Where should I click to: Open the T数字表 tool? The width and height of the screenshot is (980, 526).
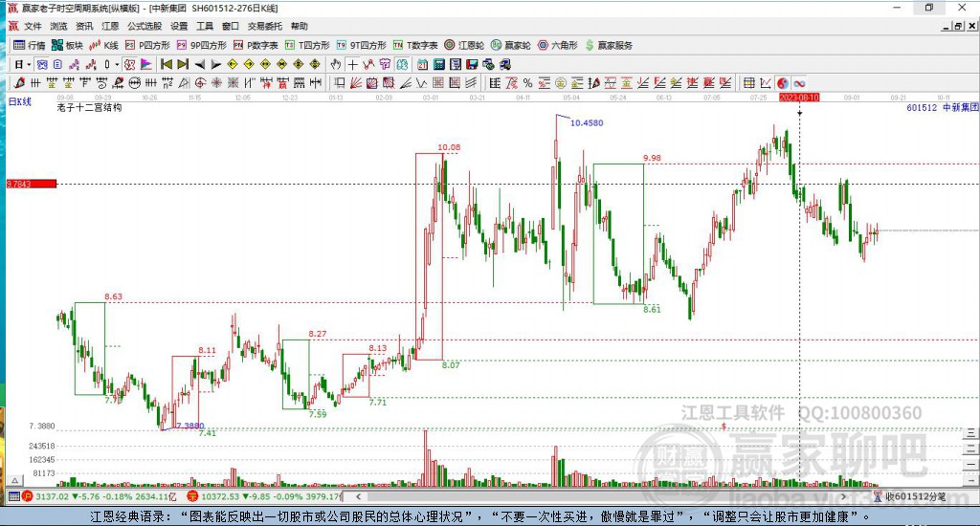click(x=415, y=45)
